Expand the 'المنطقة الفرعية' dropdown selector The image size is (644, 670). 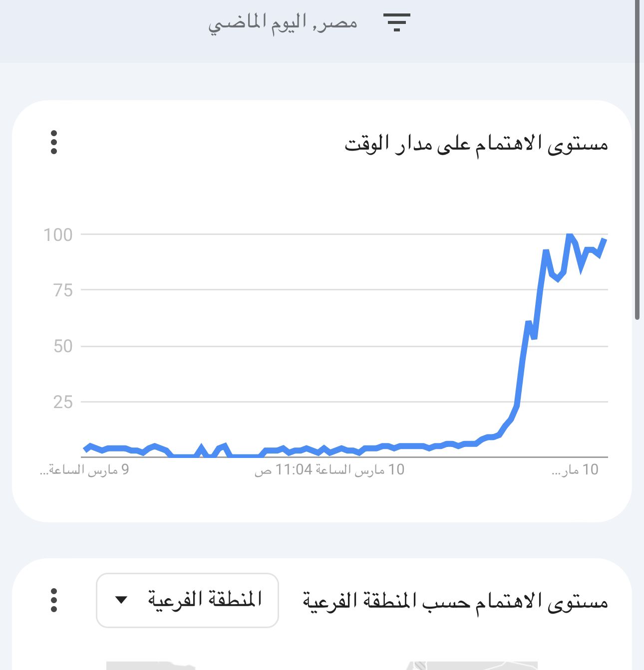(187, 600)
